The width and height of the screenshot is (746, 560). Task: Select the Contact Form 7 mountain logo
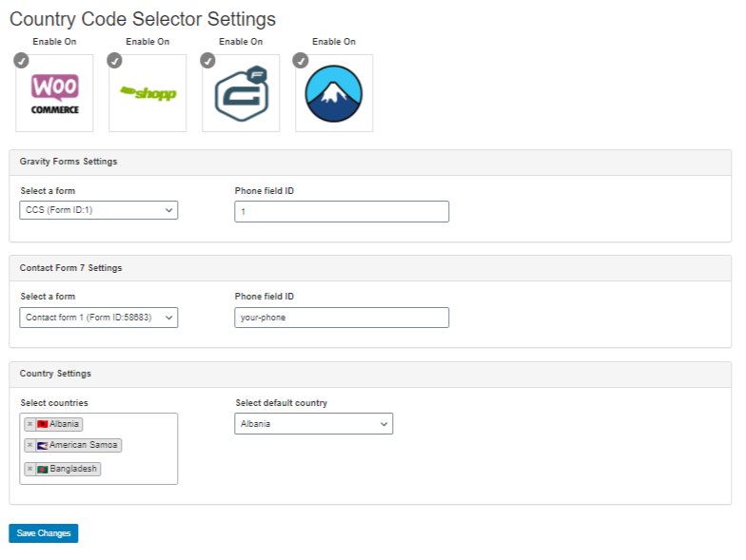click(x=334, y=93)
